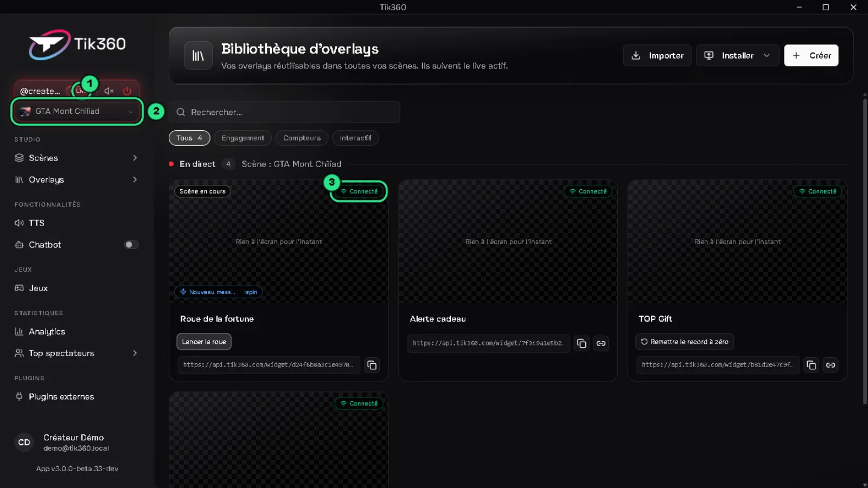Click the Scènes layers icon in sidebar
The height and width of the screenshot is (488, 868).
19,158
